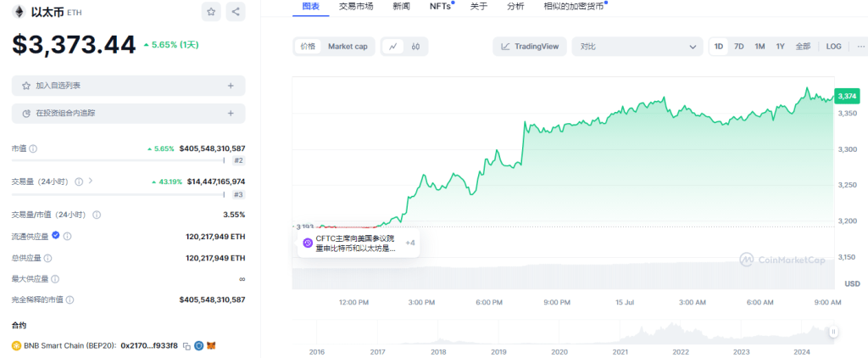
Task: Open the NFTs tab
Action: click(x=441, y=6)
